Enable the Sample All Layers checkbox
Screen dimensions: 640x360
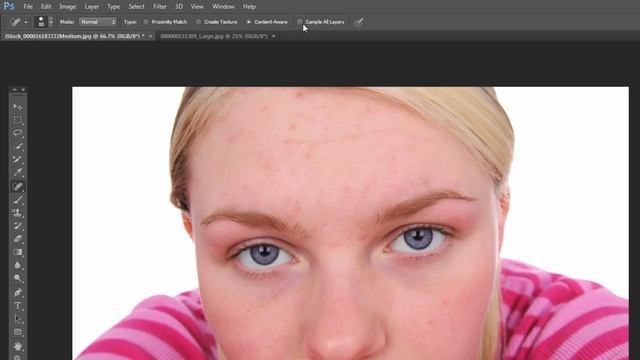[300, 22]
